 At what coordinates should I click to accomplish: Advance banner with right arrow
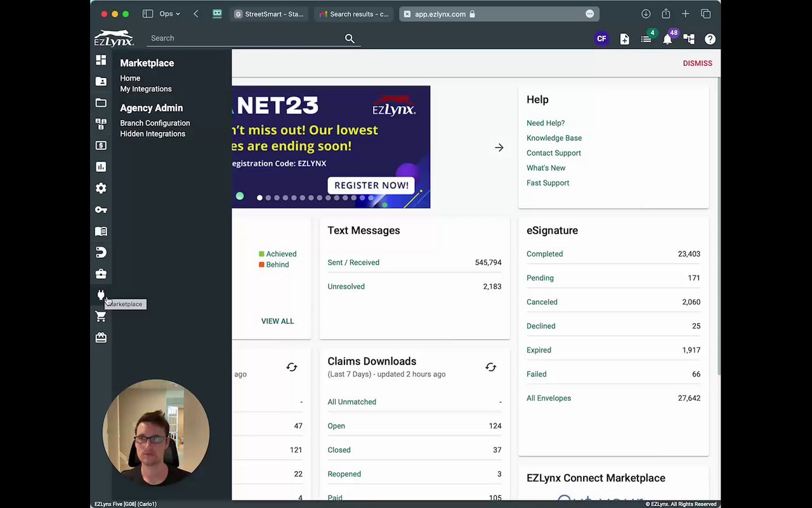499,147
